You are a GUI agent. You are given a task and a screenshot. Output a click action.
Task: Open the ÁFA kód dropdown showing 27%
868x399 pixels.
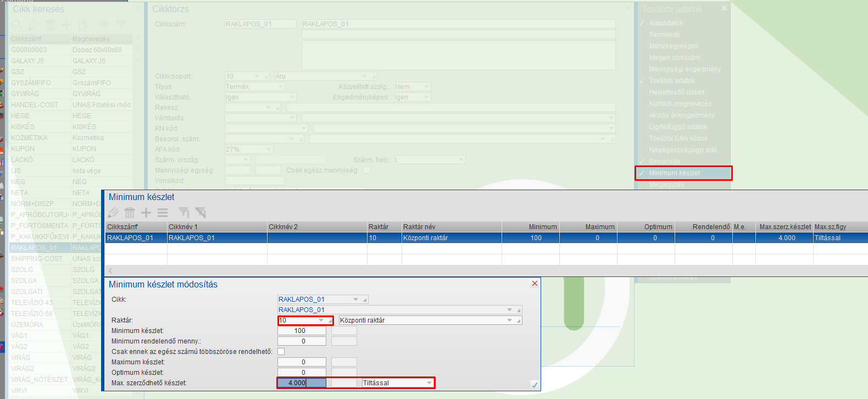point(269,149)
